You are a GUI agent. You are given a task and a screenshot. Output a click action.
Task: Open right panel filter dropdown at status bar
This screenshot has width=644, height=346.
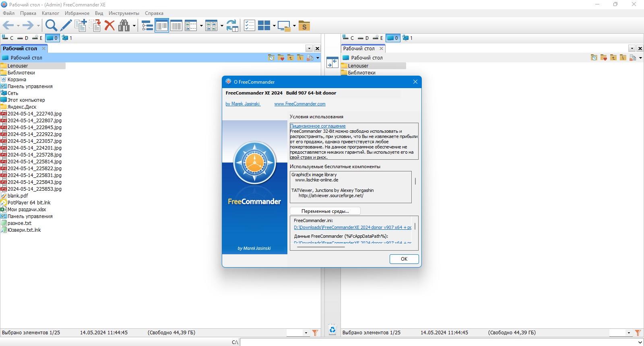(x=629, y=333)
